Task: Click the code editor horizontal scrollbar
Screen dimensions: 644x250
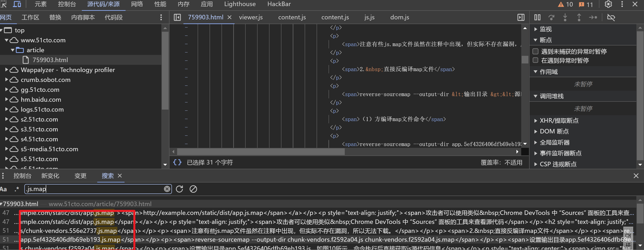Action: (261, 152)
